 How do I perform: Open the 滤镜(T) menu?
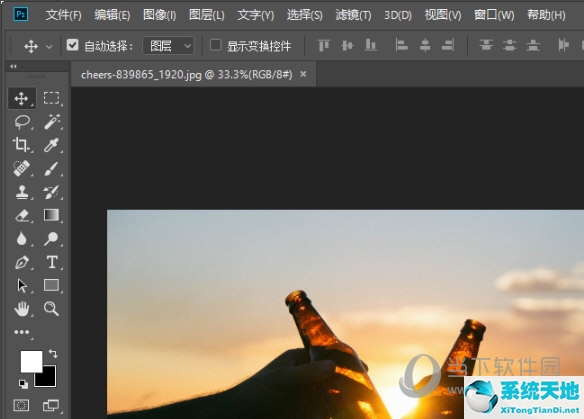click(353, 15)
